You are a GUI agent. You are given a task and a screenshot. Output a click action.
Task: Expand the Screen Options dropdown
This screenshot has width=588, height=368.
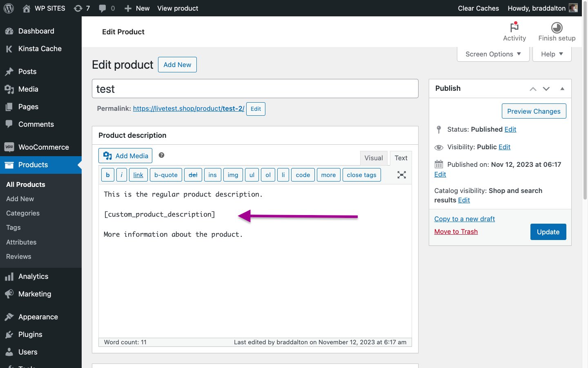[493, 54]
